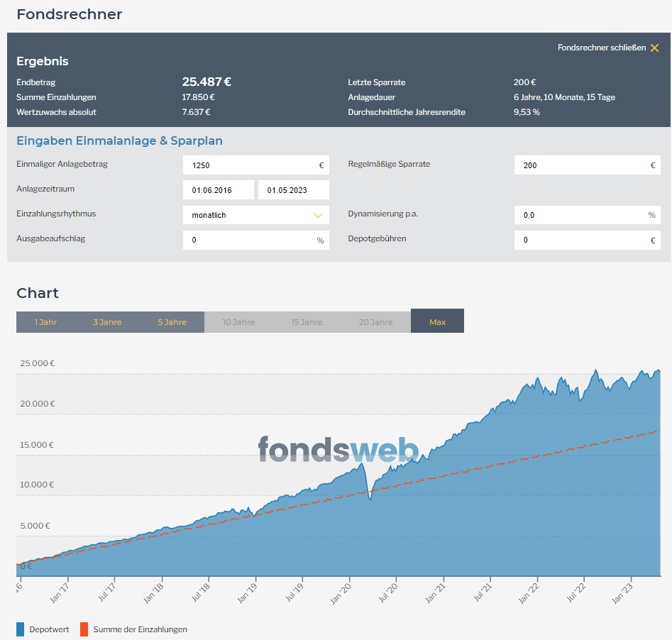Click the Depotgebühren input field
This screenshot has height=640, width=672.
[x=587, y=240]
